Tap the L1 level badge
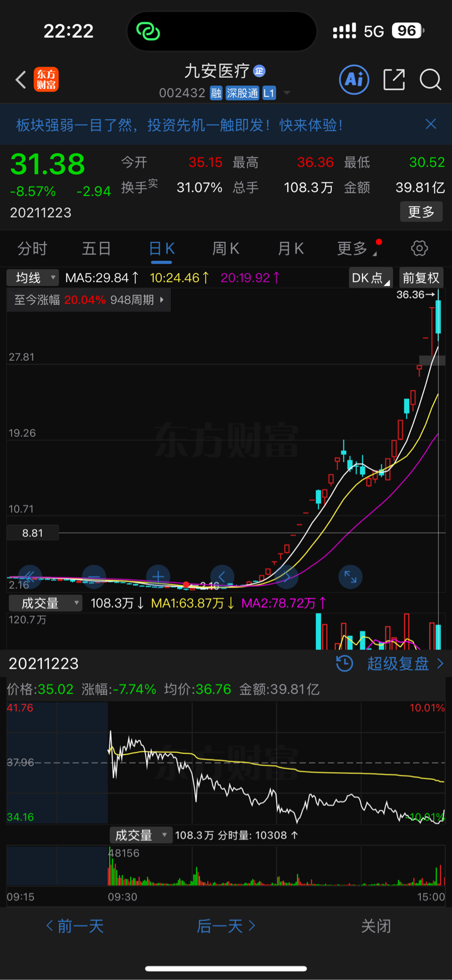 (269, 93)
